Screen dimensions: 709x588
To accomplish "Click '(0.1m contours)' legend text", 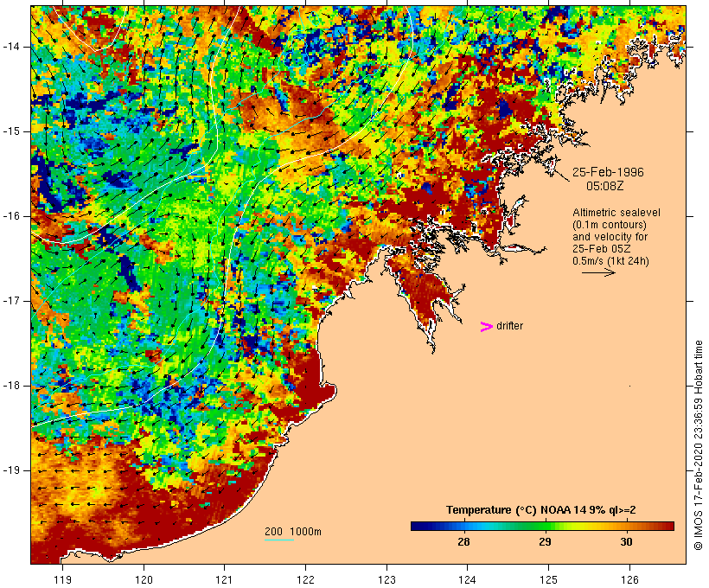I will pos(609,224).
